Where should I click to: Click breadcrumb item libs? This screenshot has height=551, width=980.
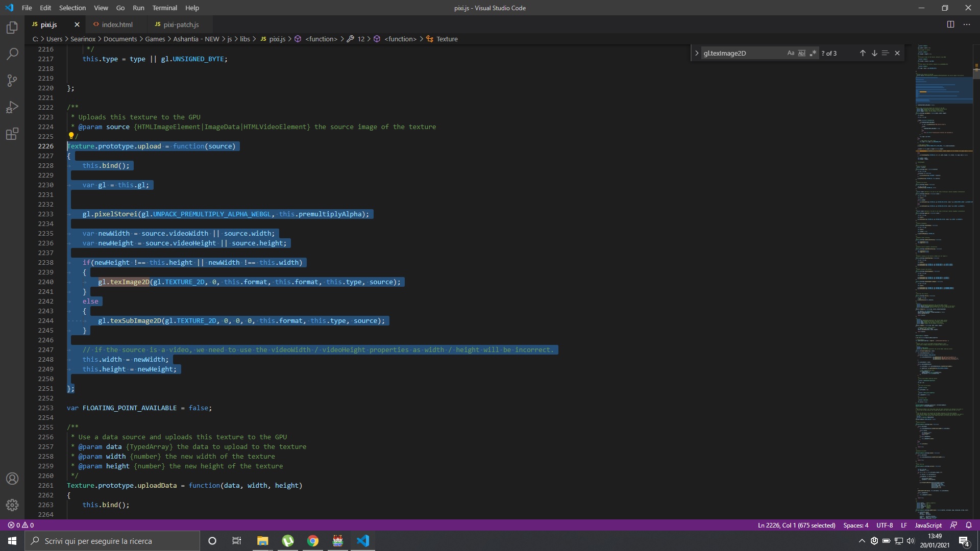pyautogui.click(x=245, y=39)
